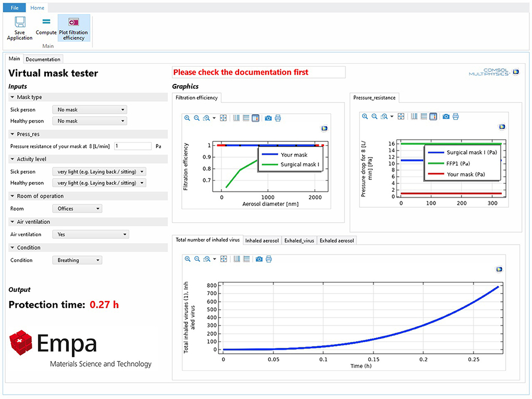The width and height of the screenshot is (532, 399).
Task: Click the red '0.27 h' protection time value
Action: click(104, 305)
